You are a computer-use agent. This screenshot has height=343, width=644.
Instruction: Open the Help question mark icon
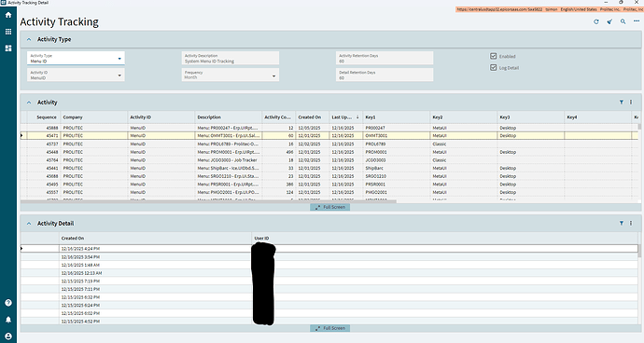[8, 303]
